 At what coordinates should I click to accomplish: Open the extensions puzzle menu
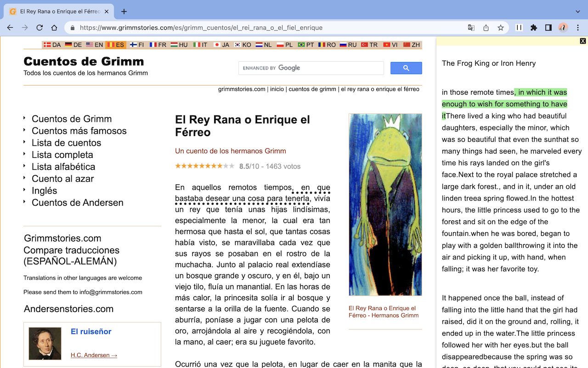point(534,28)
